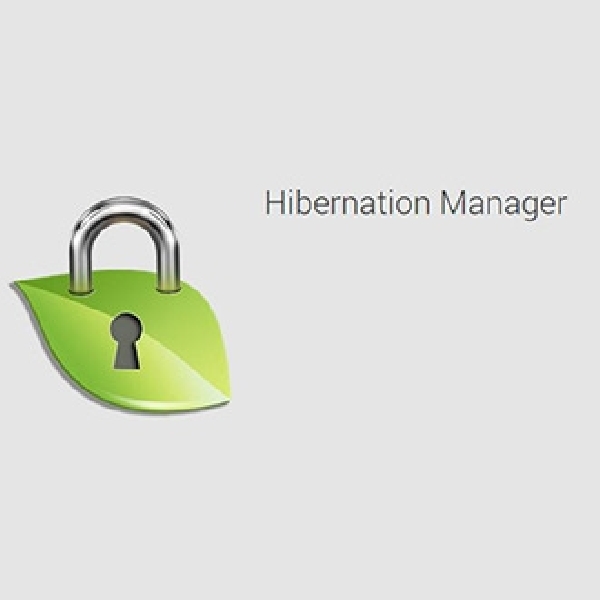Click the keyhole on the green padlock
The image size is (600, 600).
tap(126, 341)
